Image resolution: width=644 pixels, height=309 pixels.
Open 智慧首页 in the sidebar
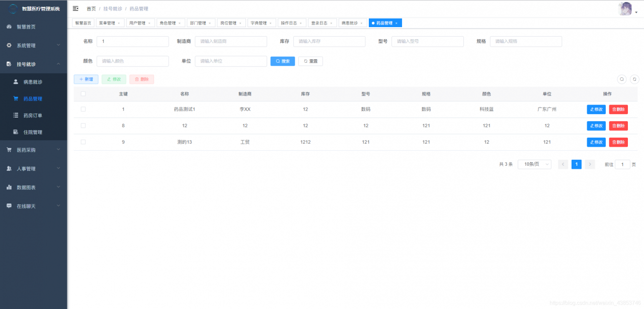click(33, 27)
